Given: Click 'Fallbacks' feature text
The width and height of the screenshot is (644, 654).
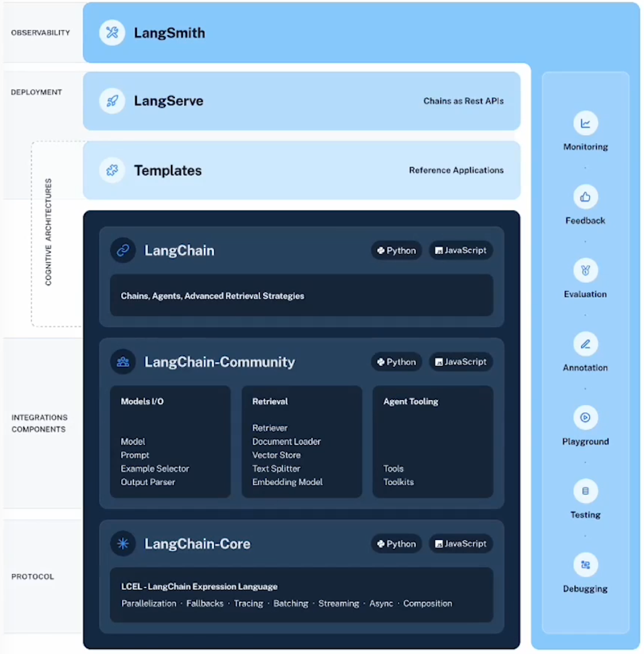Looking at the screenshot, I should tap(205, 604).
